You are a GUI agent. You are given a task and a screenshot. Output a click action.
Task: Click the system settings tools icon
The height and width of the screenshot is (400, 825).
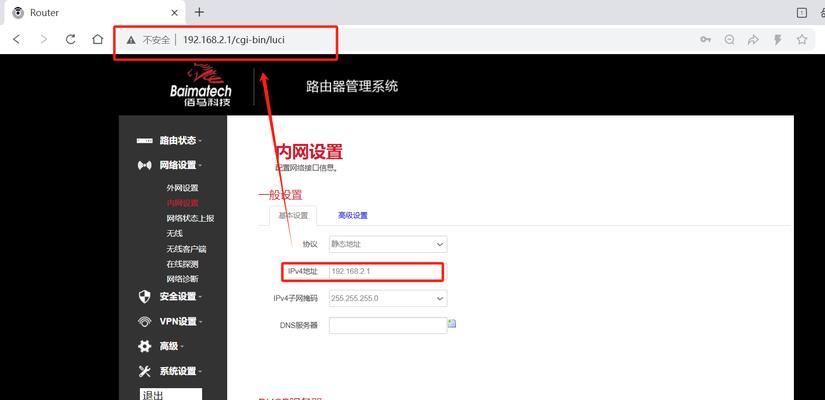pyautogui.click(x=144, y=371)
